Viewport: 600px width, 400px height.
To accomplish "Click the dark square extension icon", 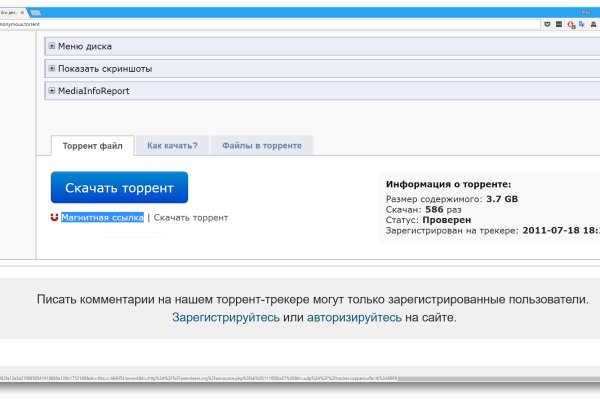I will coord(559,24).
